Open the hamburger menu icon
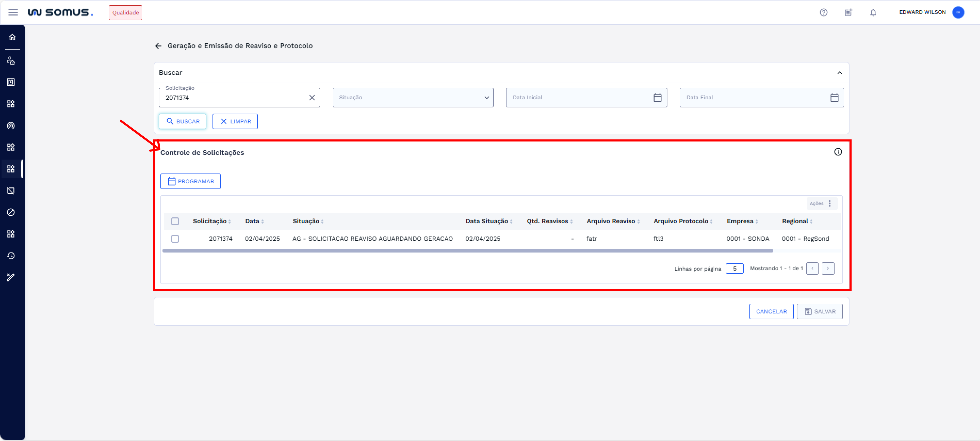This screenshot has height=441, width=980. tap(13, 13)
